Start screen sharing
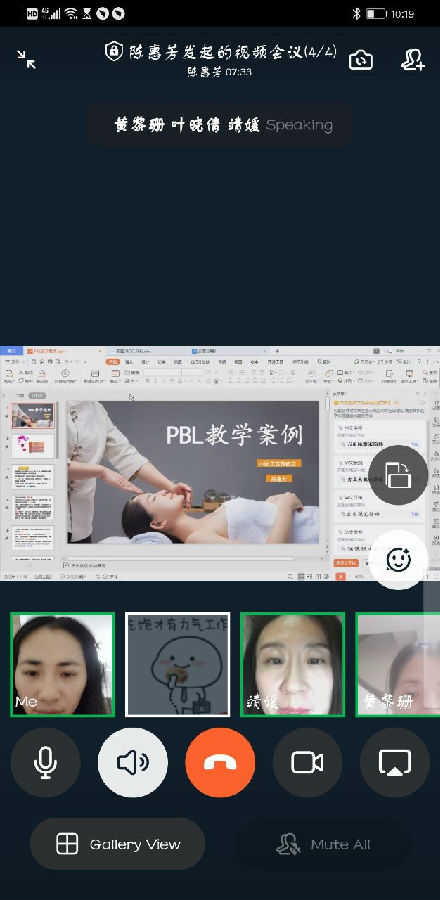Screen dimensions: 440x900 click(x=395, y=763)
